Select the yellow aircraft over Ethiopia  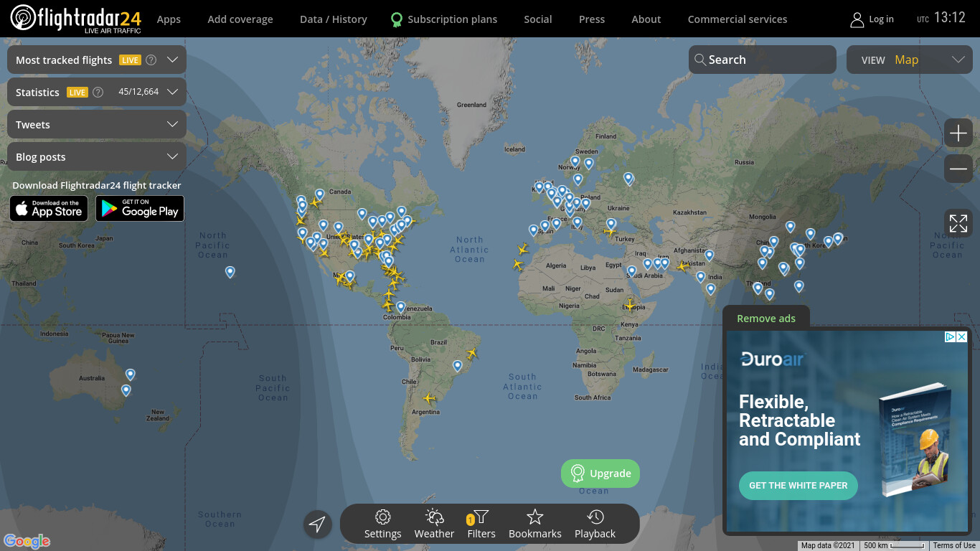coord(630,305)
